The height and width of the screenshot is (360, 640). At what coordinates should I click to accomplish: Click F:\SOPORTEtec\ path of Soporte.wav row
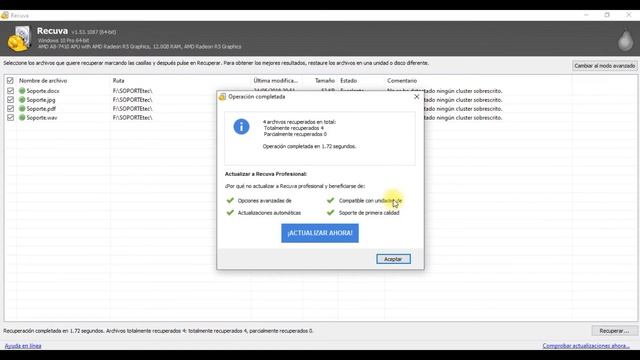pyautogui.click(x=132, y=118)
